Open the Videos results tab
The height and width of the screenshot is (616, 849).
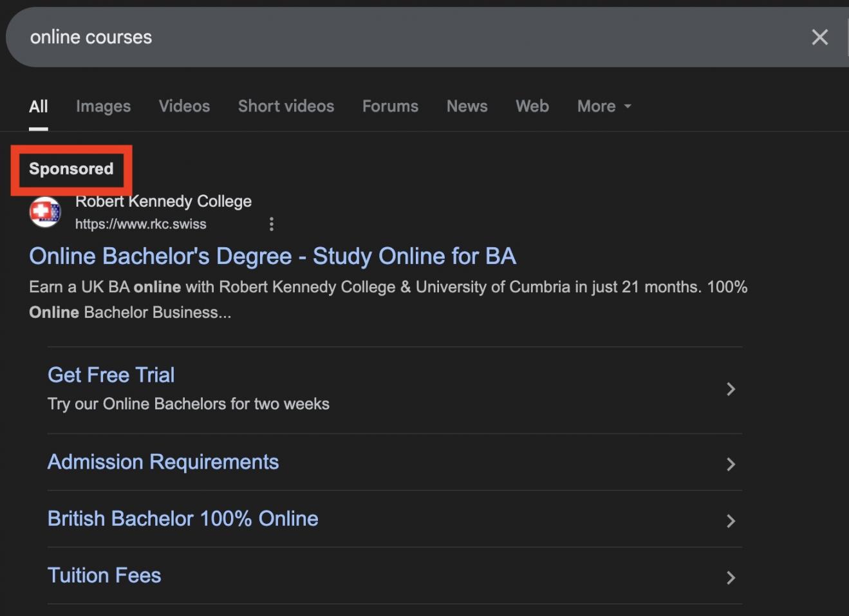pos(184,106)
